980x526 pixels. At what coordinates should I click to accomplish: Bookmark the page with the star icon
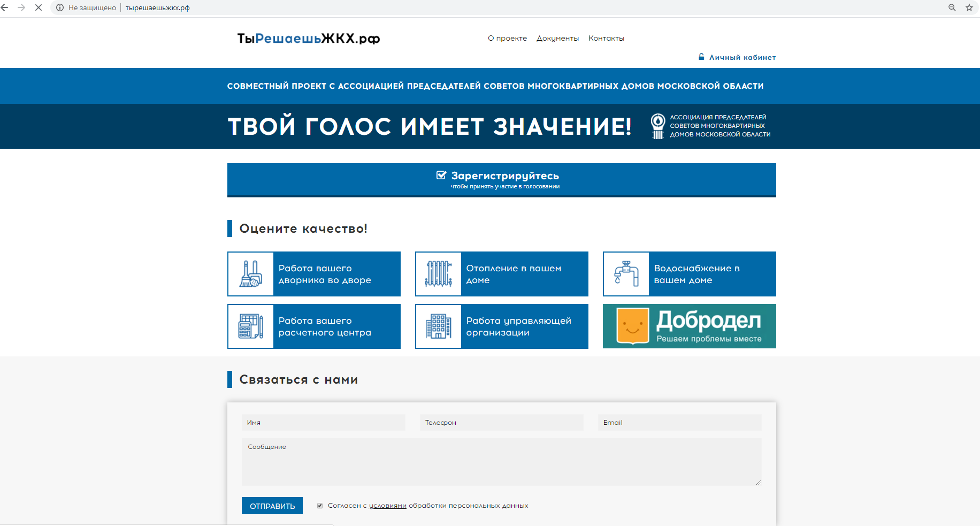[x=969, y=7]
